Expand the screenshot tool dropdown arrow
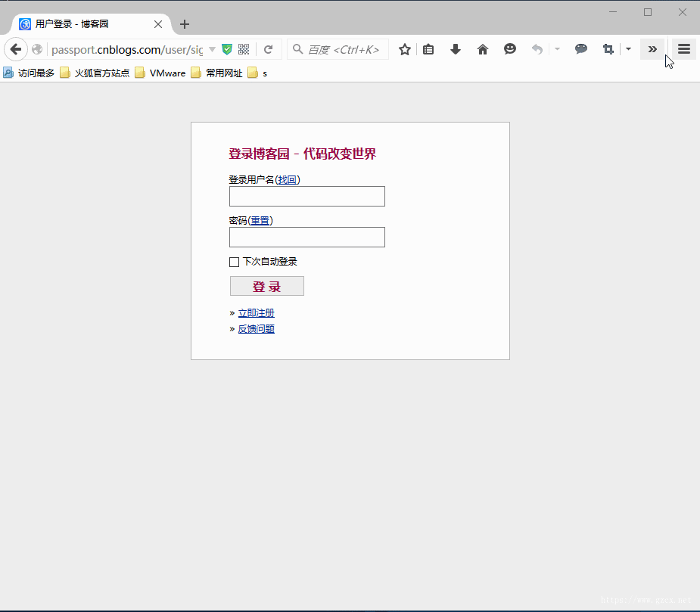The height and width of the screenshot is (612, 700). click(x=628, y=48)
